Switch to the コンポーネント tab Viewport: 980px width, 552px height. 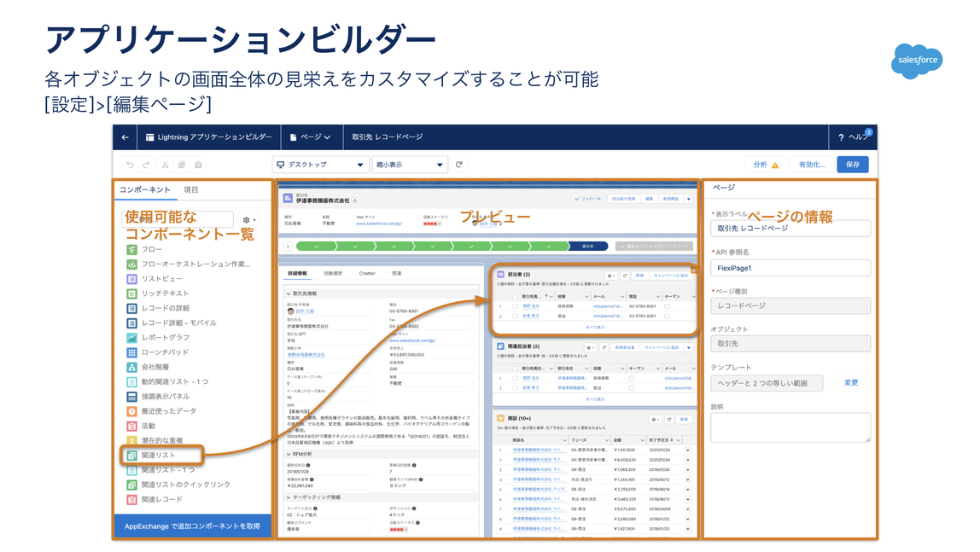click(x=144, y=189)
